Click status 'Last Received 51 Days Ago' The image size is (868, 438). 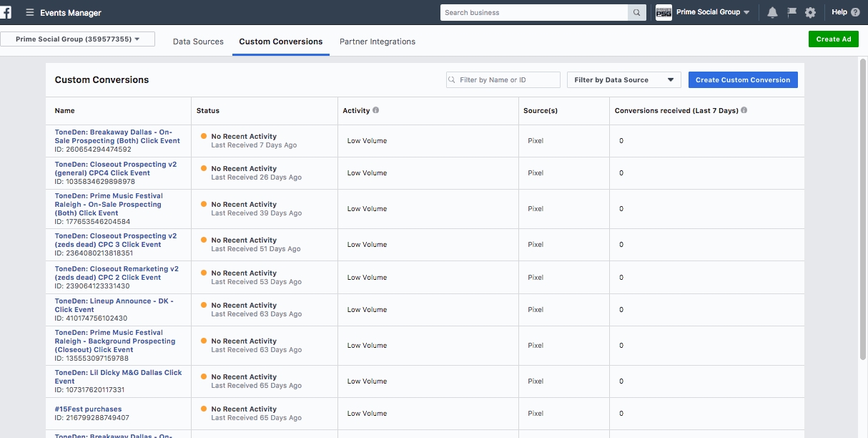point(256,249)
